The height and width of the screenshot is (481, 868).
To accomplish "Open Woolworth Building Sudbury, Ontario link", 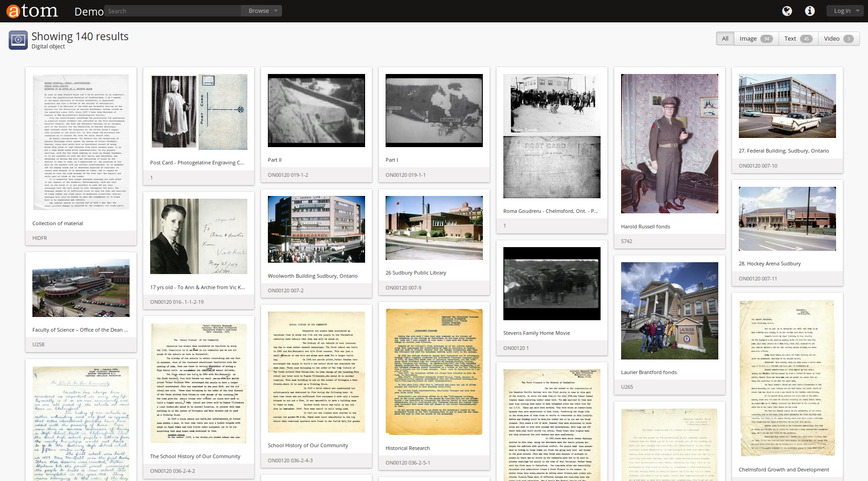I will (x=313, y=276).
